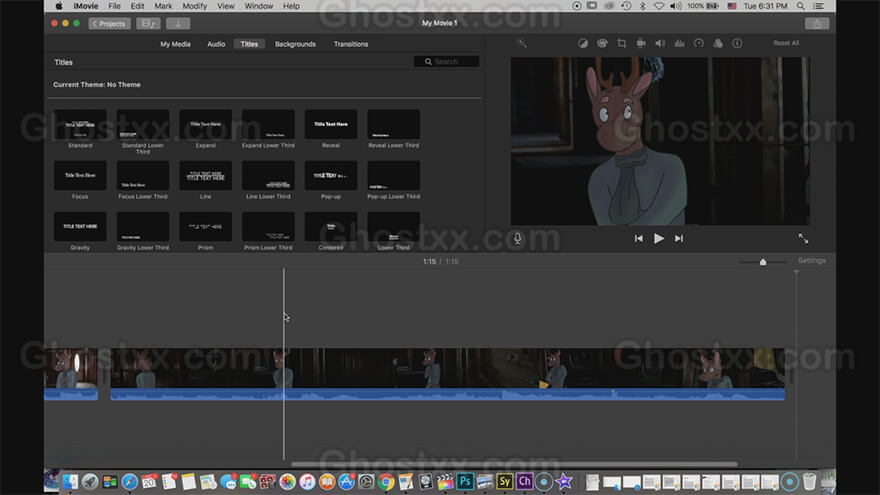Image resolution: width=880 pixels, height=495 pixels.
Task: Skip to the previous clip
Action: pos(639,239)
